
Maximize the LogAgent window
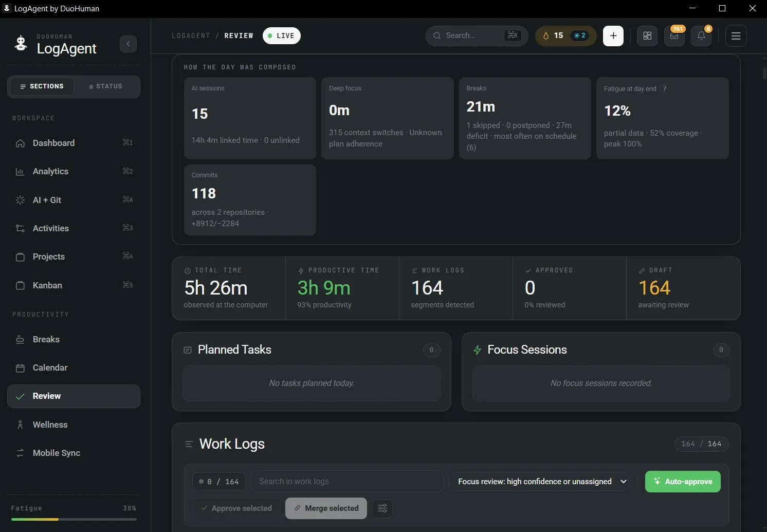[722, 8]
